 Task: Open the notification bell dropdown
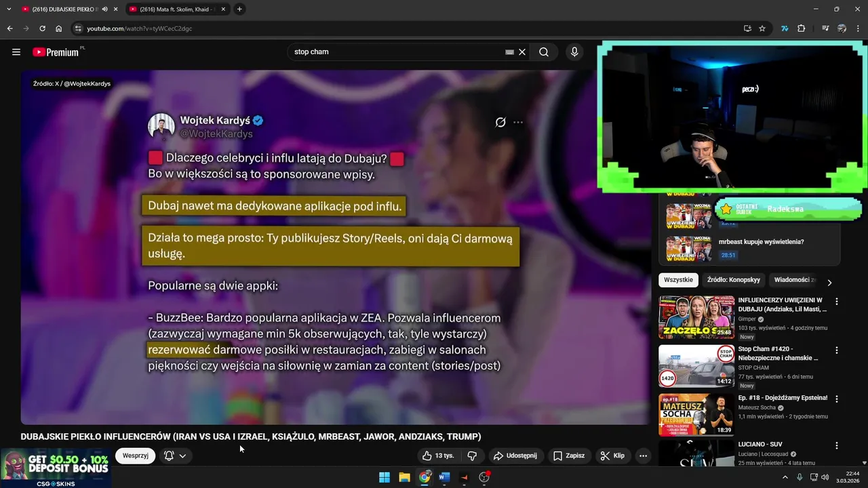(x=175, y=455)
